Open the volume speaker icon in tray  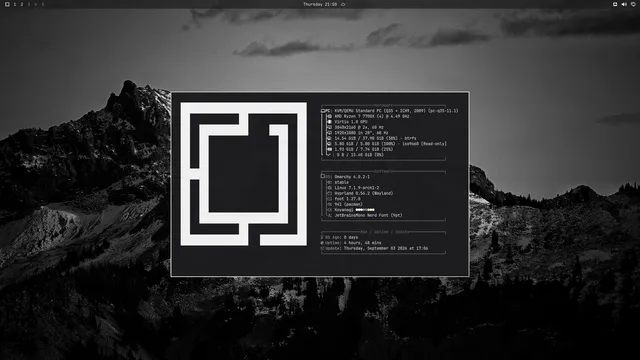[x=624, y=4]
